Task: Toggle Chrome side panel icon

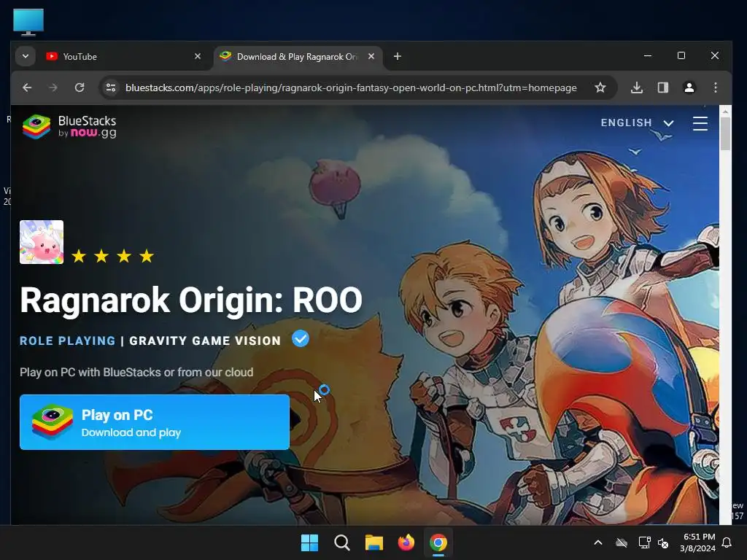Action: (662, 87)
